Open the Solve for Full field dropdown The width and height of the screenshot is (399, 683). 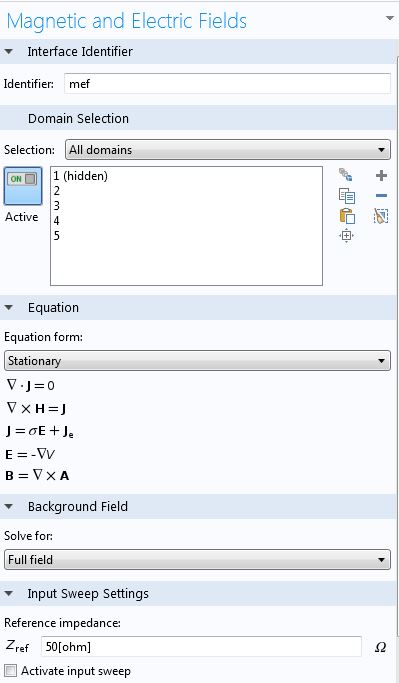[197, 559]
